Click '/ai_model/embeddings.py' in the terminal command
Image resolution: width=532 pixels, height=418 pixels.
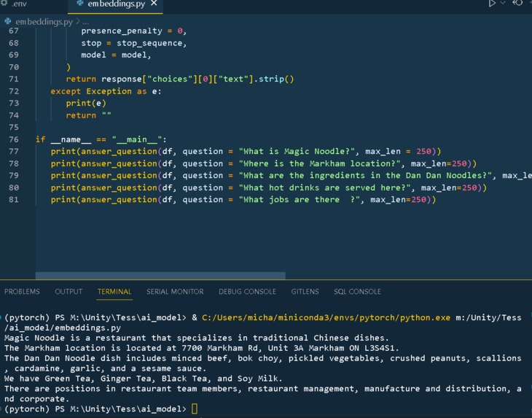(x=63, y=328)
